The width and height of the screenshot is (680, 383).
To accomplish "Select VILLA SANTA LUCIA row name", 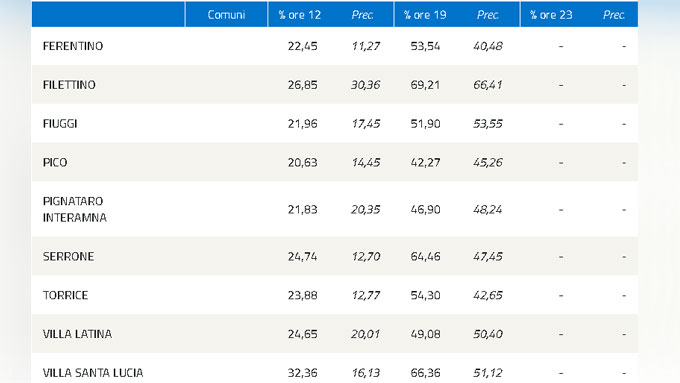I will (x=93, y=373).
